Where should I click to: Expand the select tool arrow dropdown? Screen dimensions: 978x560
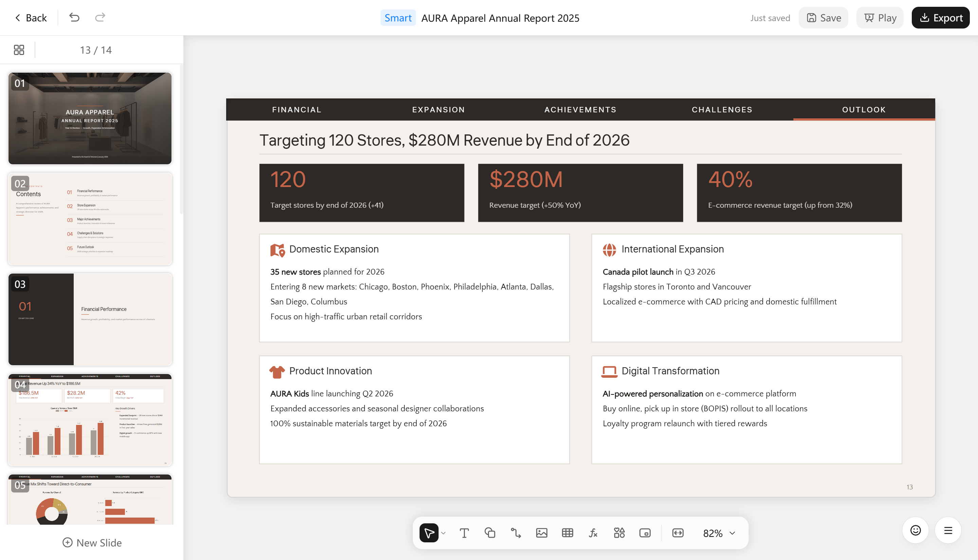(443, 533)
